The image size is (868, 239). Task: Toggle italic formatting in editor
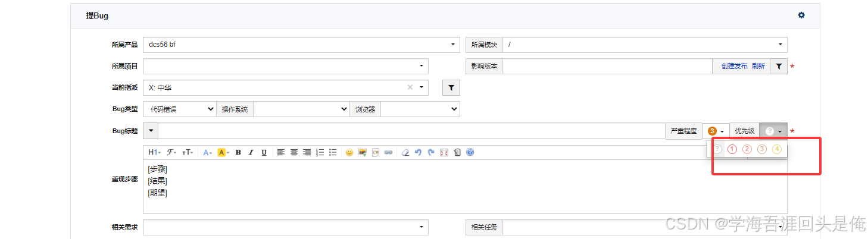coord(251,153)
